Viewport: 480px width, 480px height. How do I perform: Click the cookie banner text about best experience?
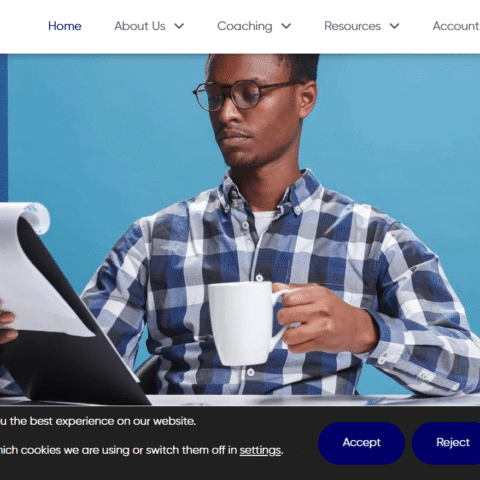(x=98, y=421)
